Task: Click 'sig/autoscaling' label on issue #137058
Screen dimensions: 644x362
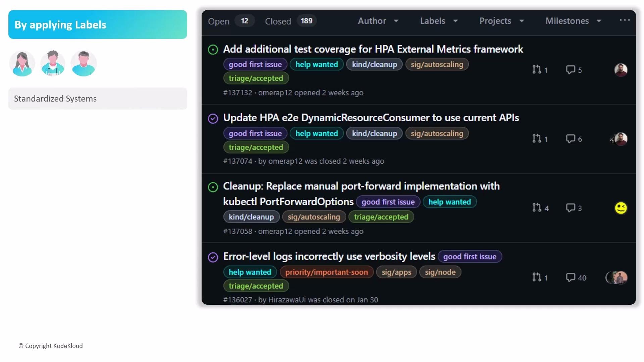Action: click(314, 217)
